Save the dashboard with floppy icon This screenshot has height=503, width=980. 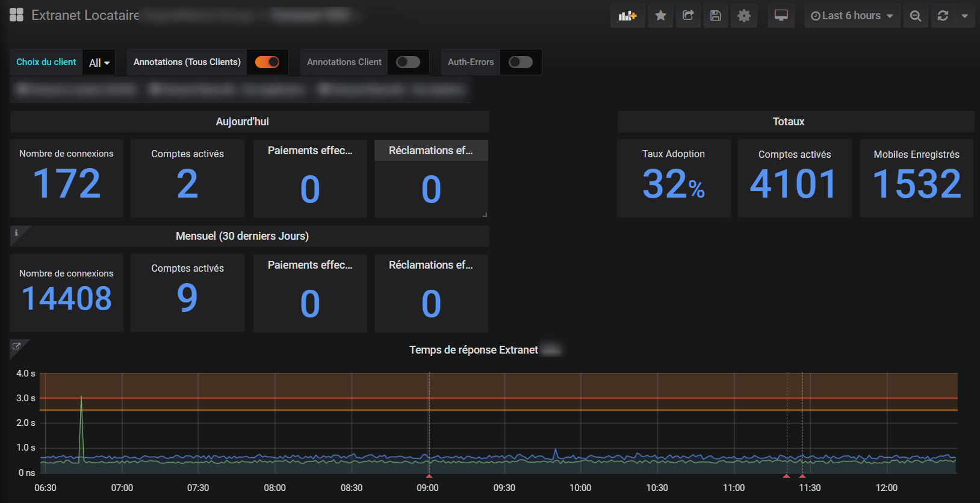[716, 16]
